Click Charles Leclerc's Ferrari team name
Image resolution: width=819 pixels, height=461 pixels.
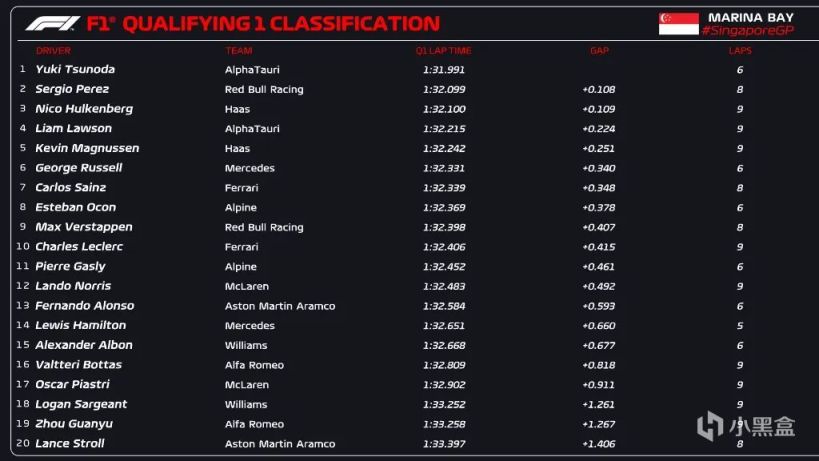point(242,247)
